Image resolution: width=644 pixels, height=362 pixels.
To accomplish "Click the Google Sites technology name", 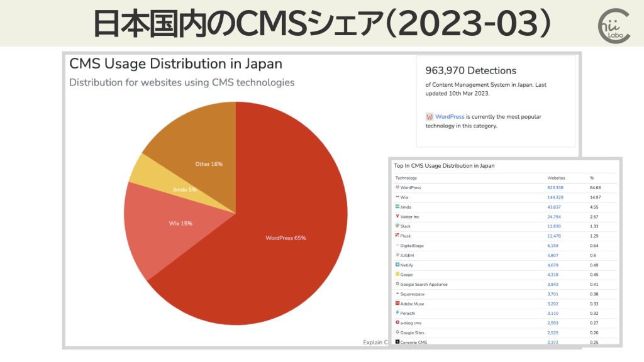I will click(413, 333).
